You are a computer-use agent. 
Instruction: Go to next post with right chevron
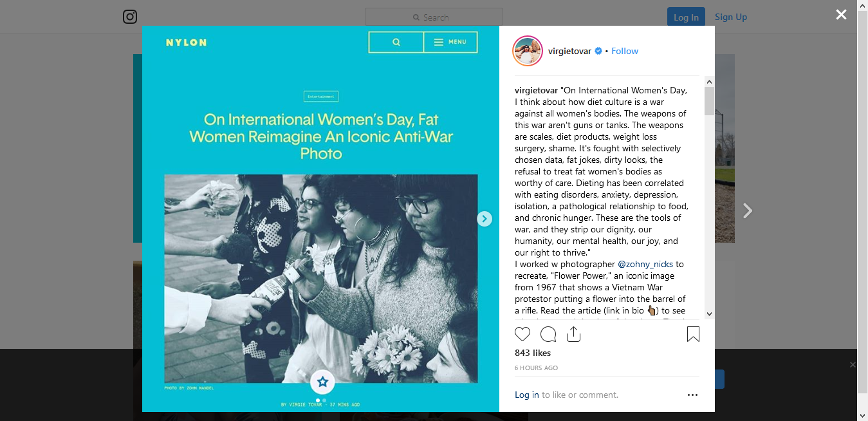[747, 210]
